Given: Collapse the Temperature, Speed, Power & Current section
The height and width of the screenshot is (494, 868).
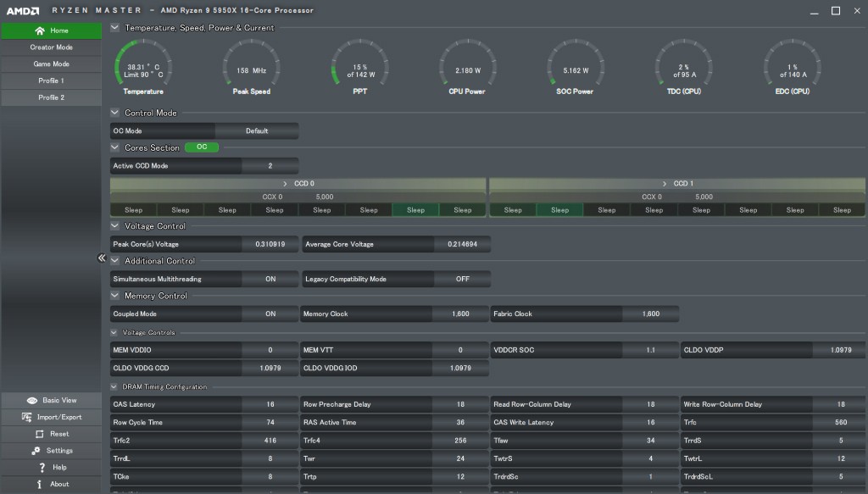Looking at the screenshot, I should click(115, 27).
